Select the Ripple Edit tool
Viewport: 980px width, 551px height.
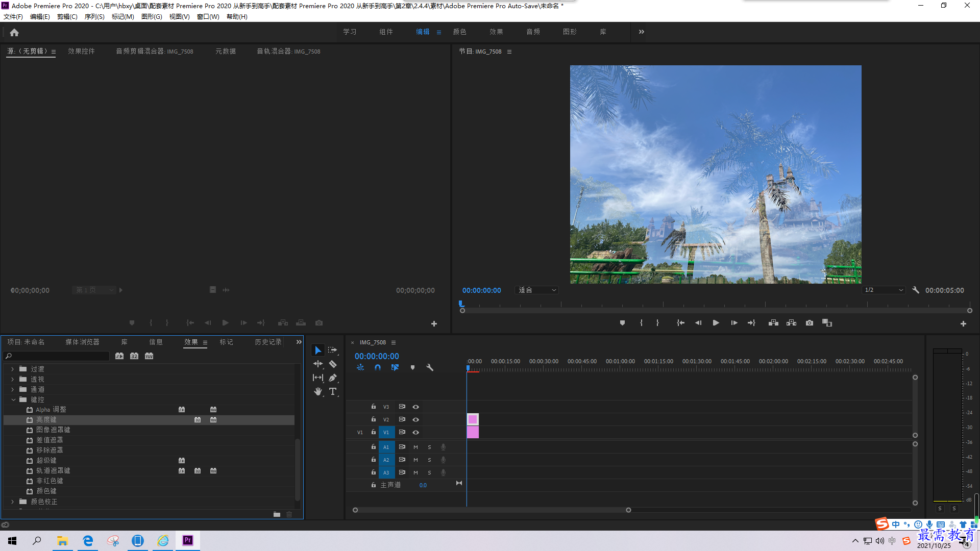point(317,364)
